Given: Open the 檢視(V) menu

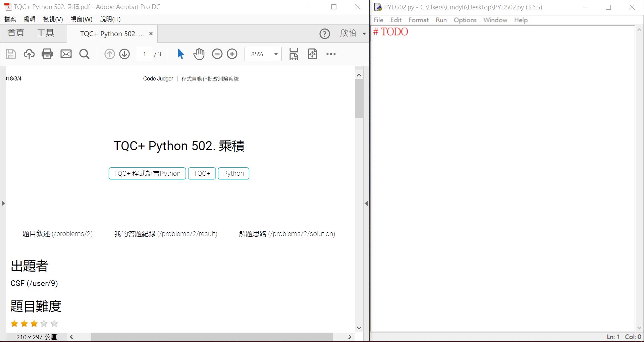Looking at the screenshot, I should tap(53, 19).
